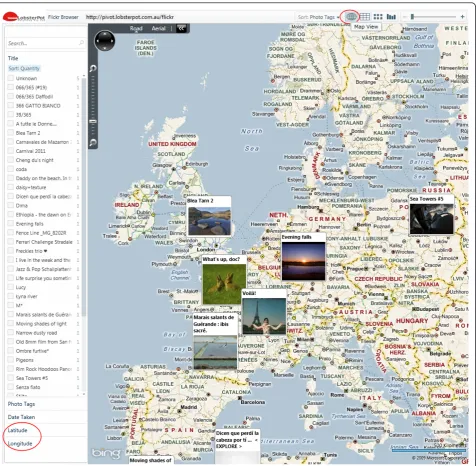Click the filter list vertical scrollbar
The width and height of the screenshot is (476, 466).
(83, 197)
